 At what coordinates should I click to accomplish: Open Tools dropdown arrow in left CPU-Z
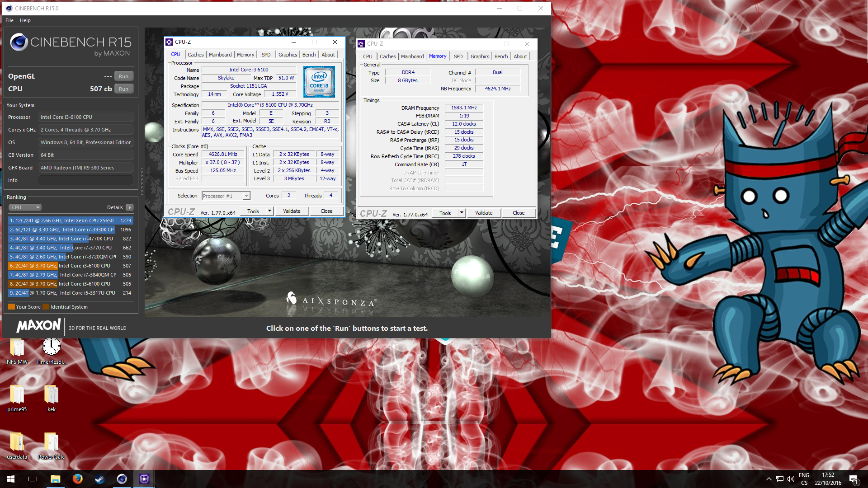point(269,211)
